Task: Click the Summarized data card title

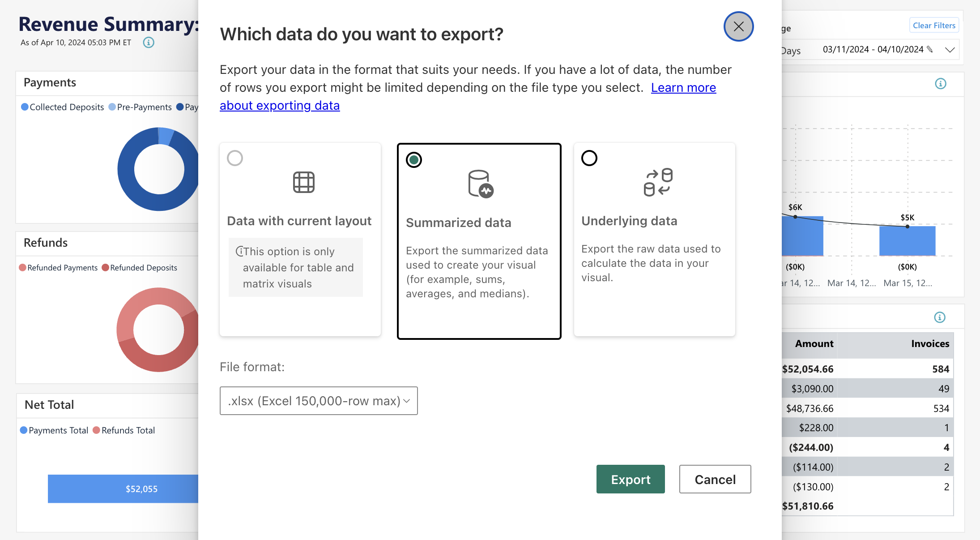Action: pos(458,223)
